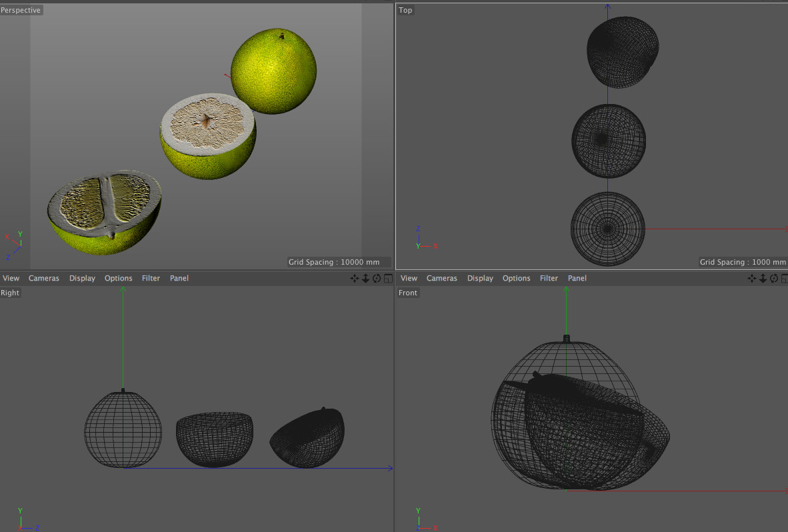Click the Top viewport label
Image resolution: width=788 pixels, height=532 pixels.
[x=405, y=10]
